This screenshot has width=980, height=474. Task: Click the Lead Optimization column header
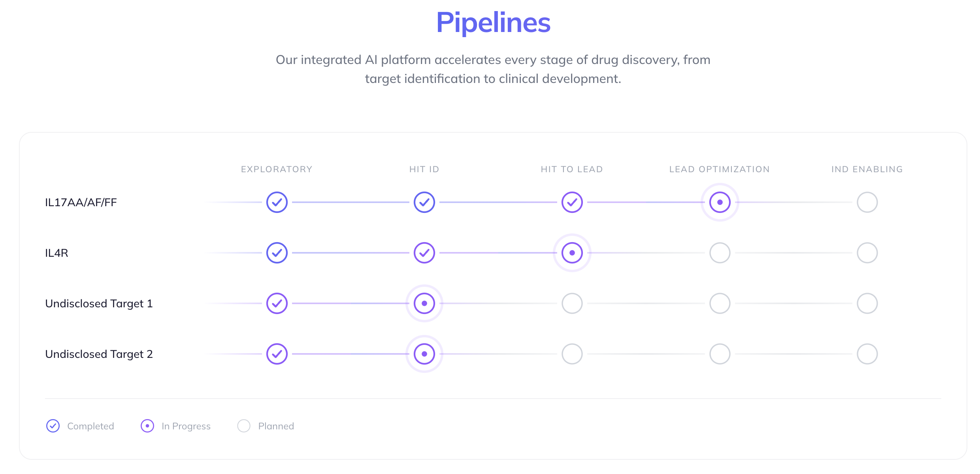click(x=720, y=169)
